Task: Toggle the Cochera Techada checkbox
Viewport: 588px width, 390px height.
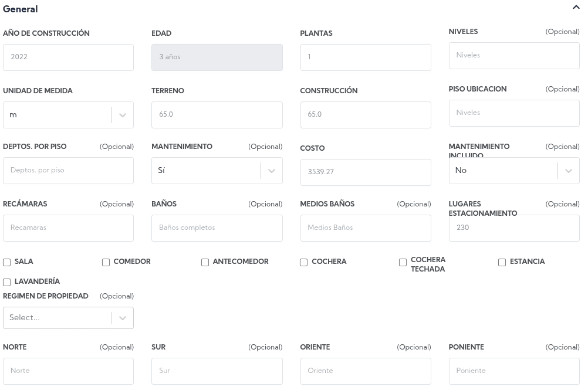Action: point(403,262)
